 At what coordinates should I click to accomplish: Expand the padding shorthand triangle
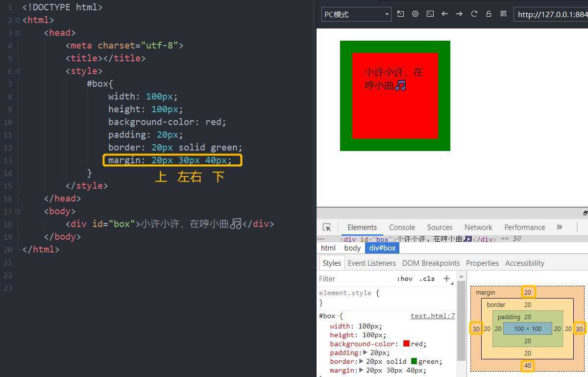click(366, 352)
